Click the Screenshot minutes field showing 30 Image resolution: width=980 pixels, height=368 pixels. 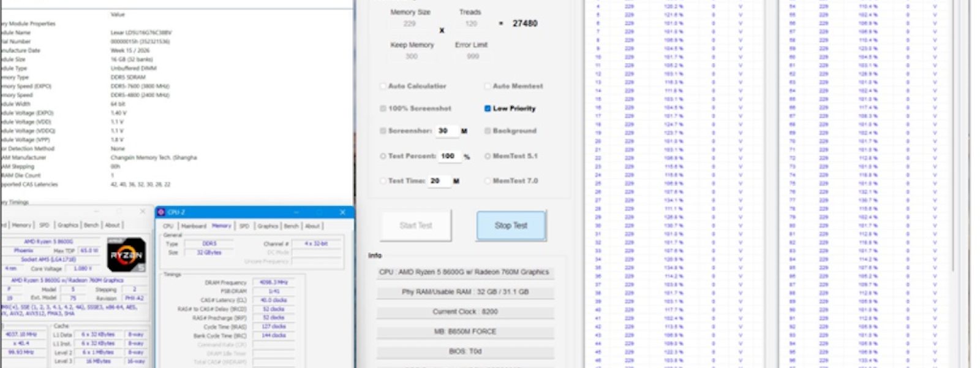[x=447, y=131]
